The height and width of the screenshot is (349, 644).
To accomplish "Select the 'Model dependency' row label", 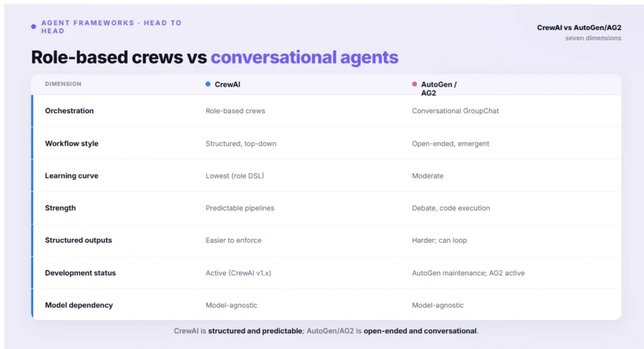I will click(79, 305).
